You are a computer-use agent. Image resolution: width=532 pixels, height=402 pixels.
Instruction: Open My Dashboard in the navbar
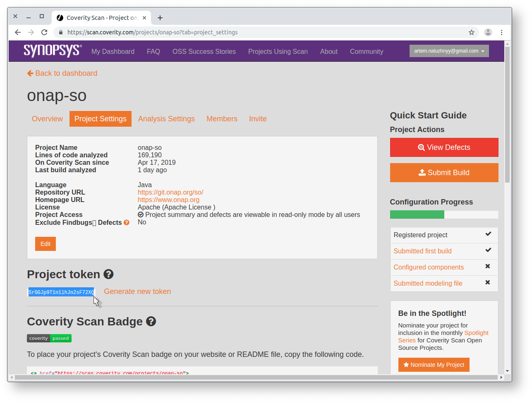click(113, 51)
